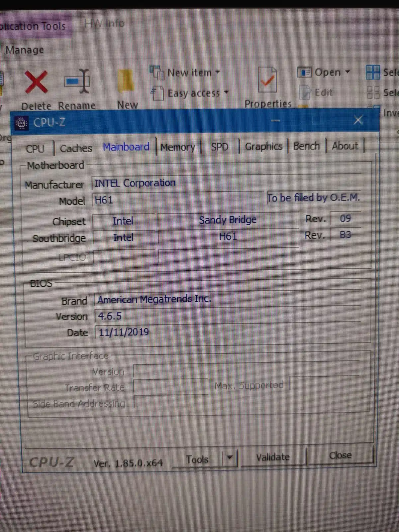Click the Properties checkmark icon in Explorer ribbon
The height and width of the screenshot is (532, 399).
pyautogui.click(x=267, y=79)
